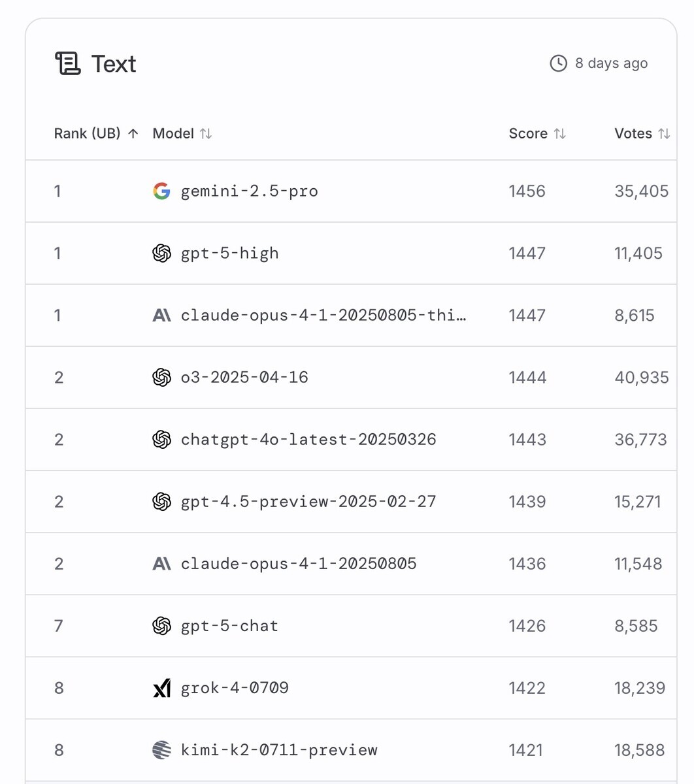The image size is (694, 784).
Task: Click the OpenAI logo beside o3-2025-04-16
Action: [161, 378]
